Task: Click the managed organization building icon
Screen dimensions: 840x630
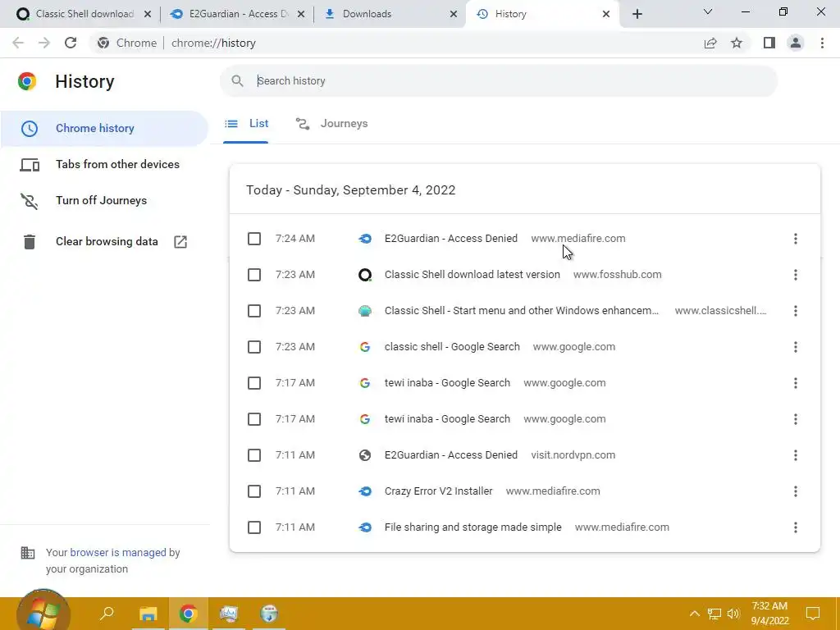Action: (27, 553)
